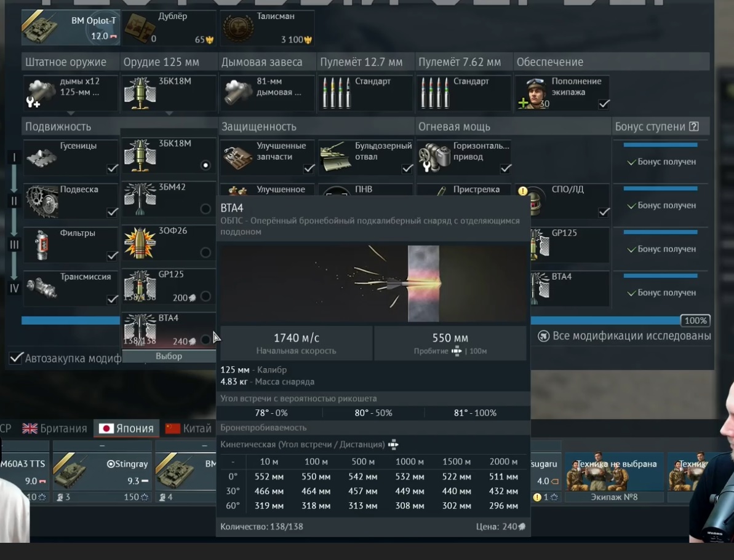Open the ПНВ night vision modification
734x560 pixels.
tap(365, 189)
